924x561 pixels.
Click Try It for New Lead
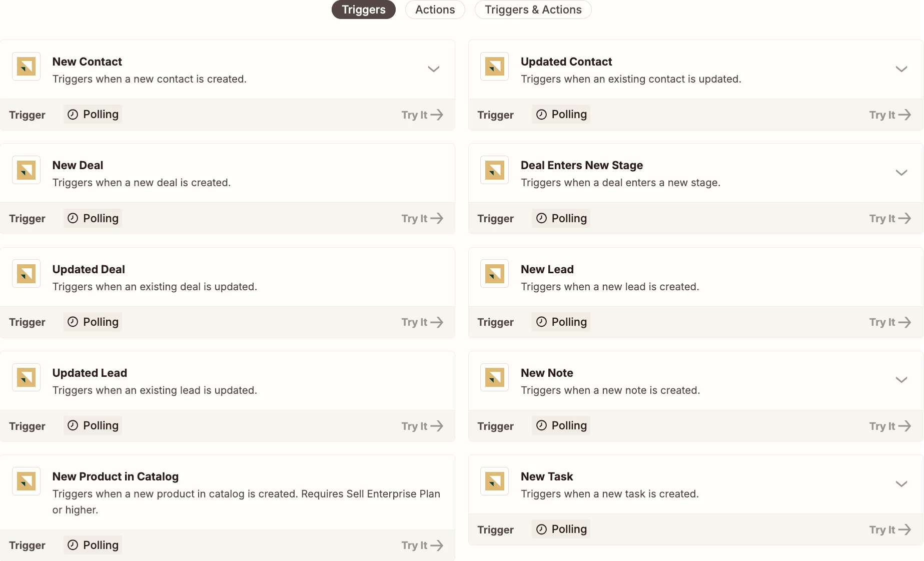click(890, 322)
